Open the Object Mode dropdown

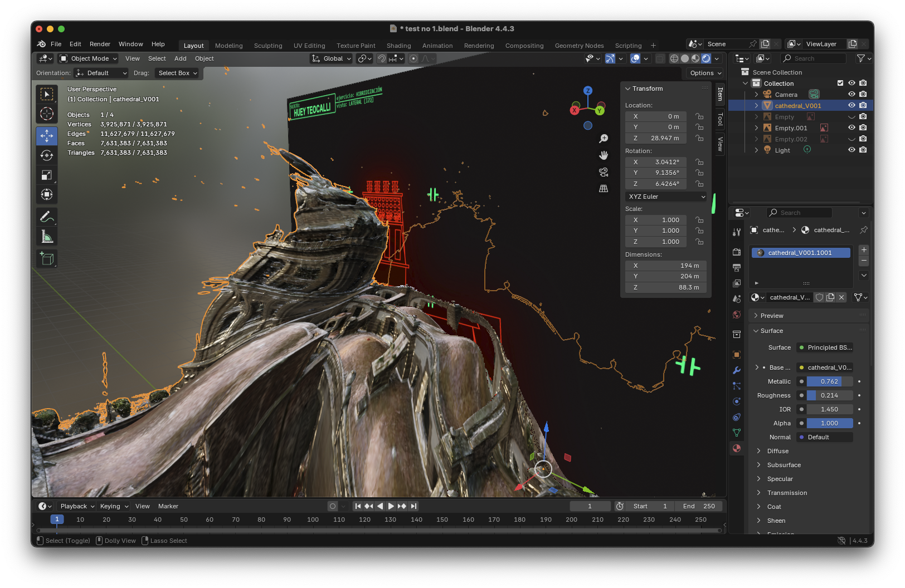click(89, 58)
